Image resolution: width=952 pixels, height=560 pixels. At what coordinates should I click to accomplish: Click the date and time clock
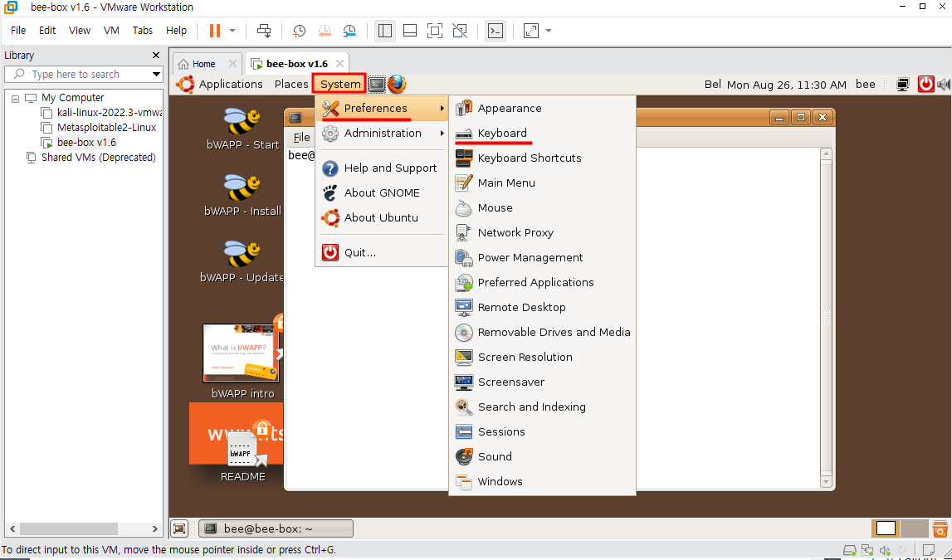pyautogui.click(x=786, y=85)
